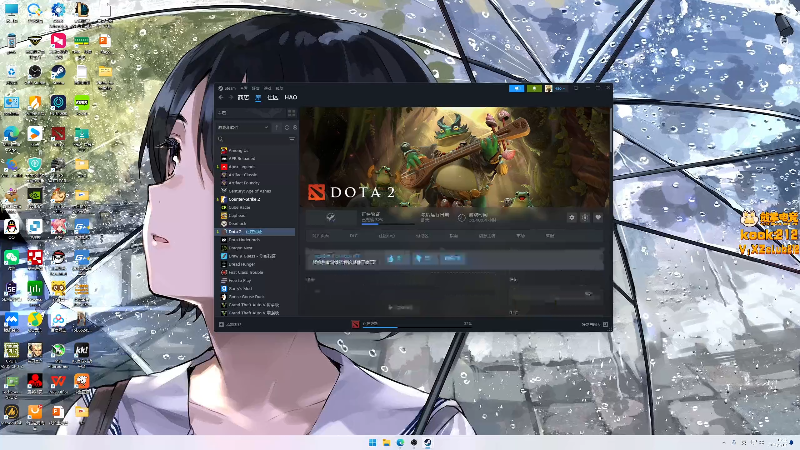Click the user avatar in Steam header
800x450 pixels.
[548, 88]
